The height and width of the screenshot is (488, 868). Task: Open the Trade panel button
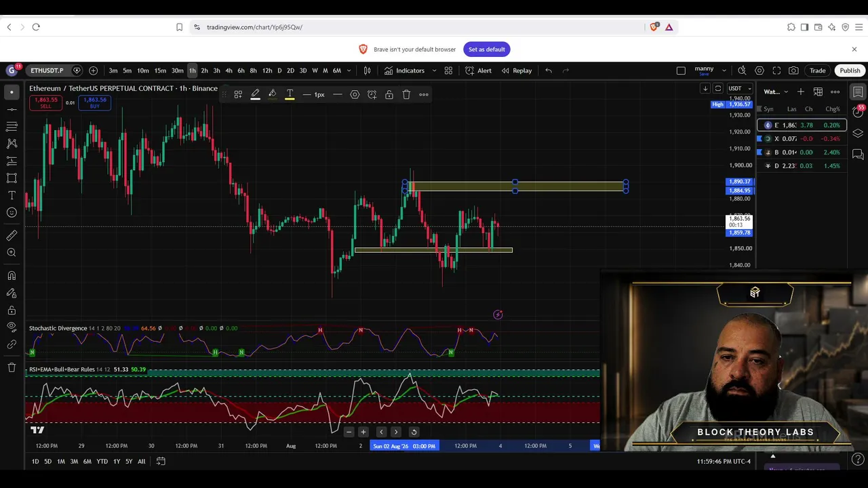coord(818,70)
